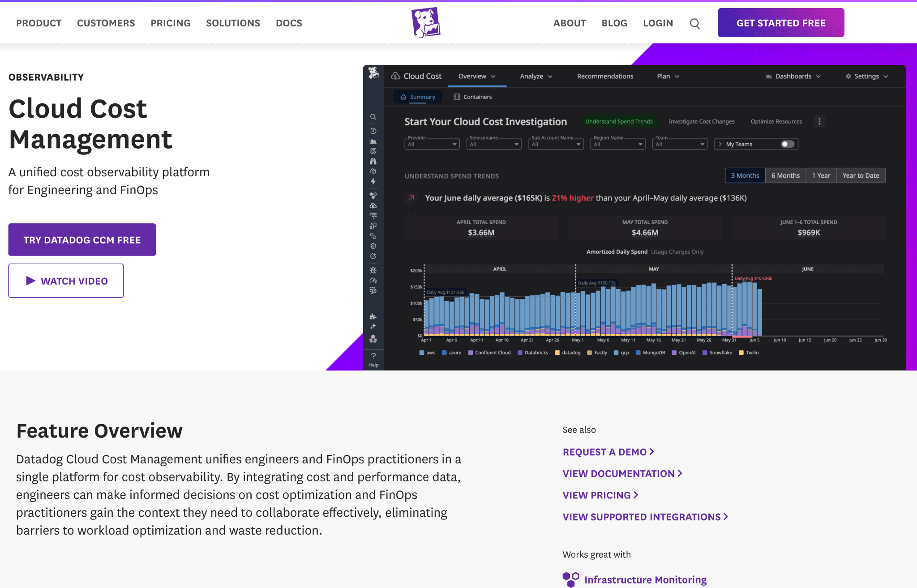Open the logs list icon in sidebar
This screenshot has width=917, height=588.
click(373, 216)
